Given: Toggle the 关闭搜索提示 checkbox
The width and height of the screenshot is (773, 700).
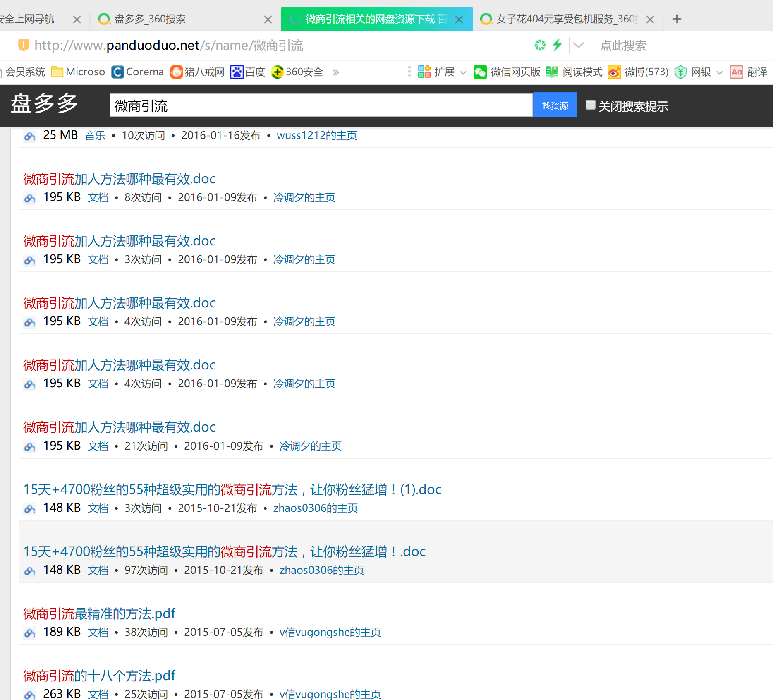Looking at the screenshot, I should [x=591, y=105].
